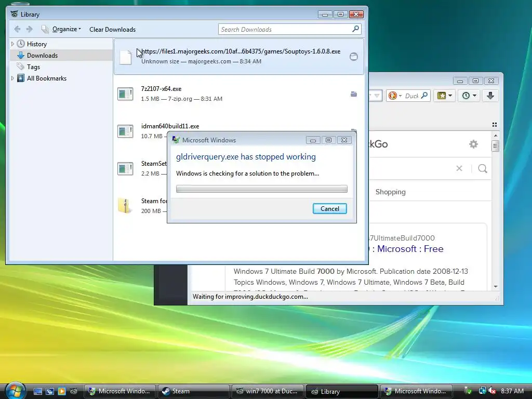Click the Duck search box in browser toolbar

point(412,96)
